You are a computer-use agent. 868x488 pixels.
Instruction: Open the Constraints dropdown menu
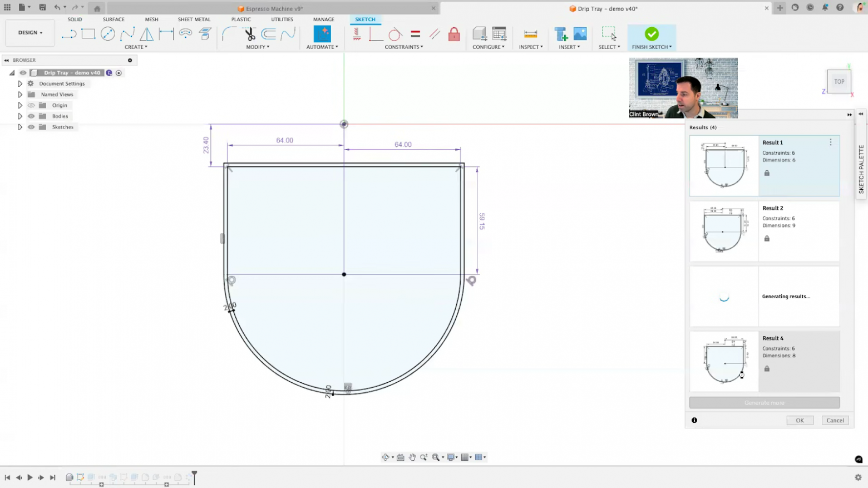pos(403,47)
